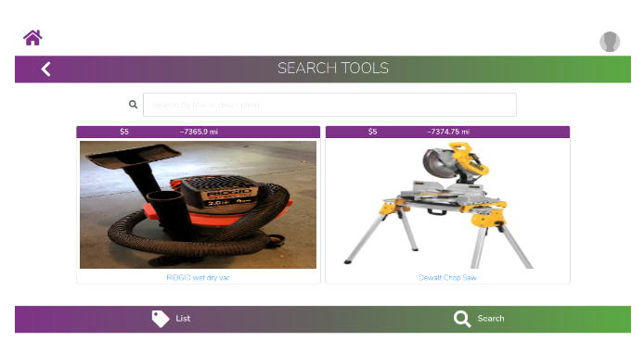Follow the RIDGID wet dry vac link

[x=198, y=278]
